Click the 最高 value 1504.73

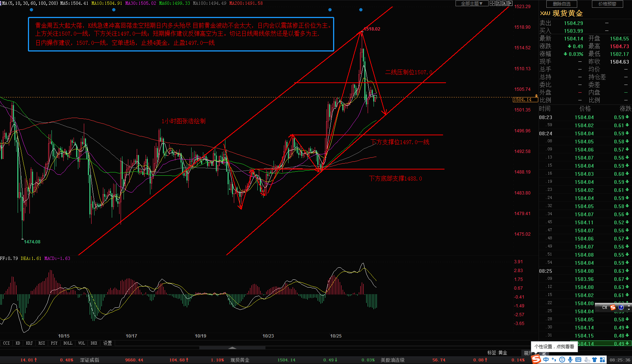click(x=619, y=46)
